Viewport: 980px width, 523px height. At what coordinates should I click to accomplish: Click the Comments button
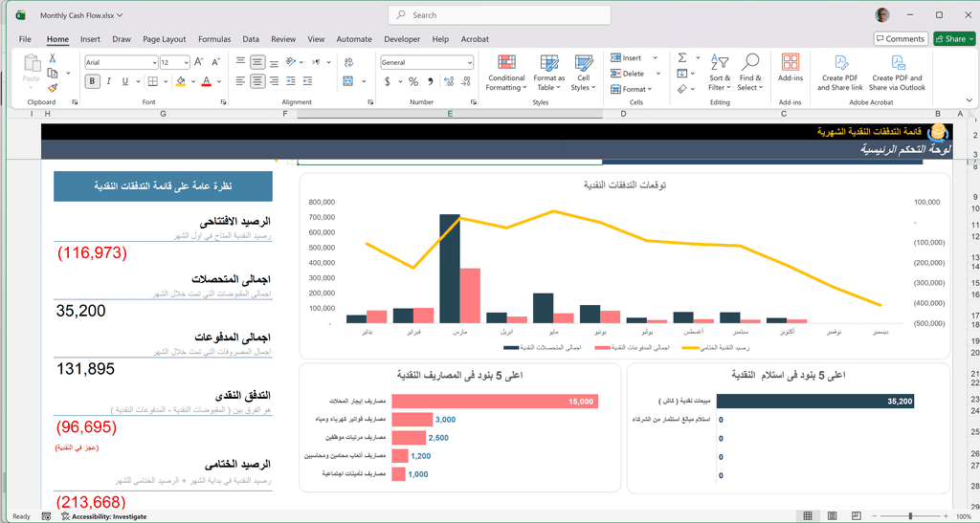point(901,38)
